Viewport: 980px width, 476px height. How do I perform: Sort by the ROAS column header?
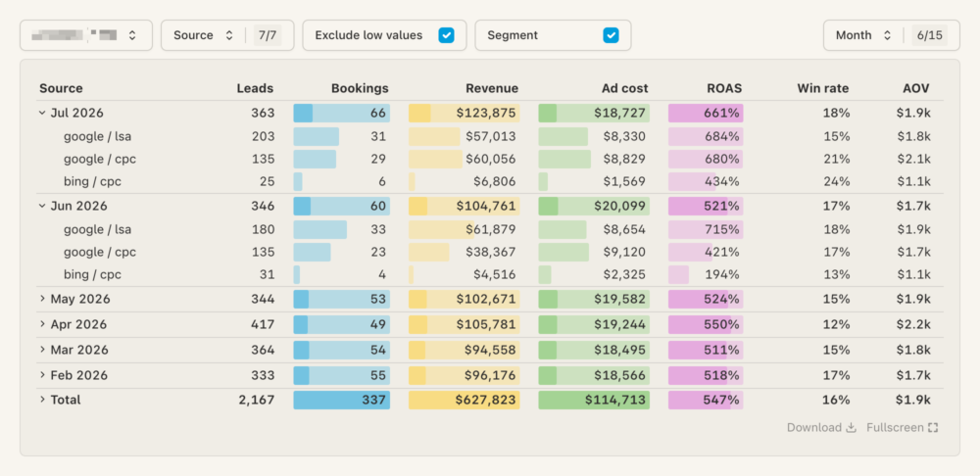pyautogui.click(x=723, y=89)
